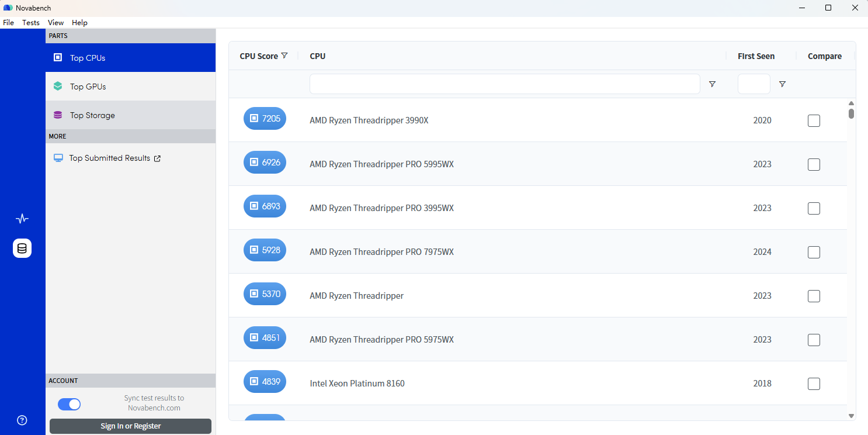
Task: Select AMD Ryzen Threadripper 3990X row text
Action: coord(369,120)
